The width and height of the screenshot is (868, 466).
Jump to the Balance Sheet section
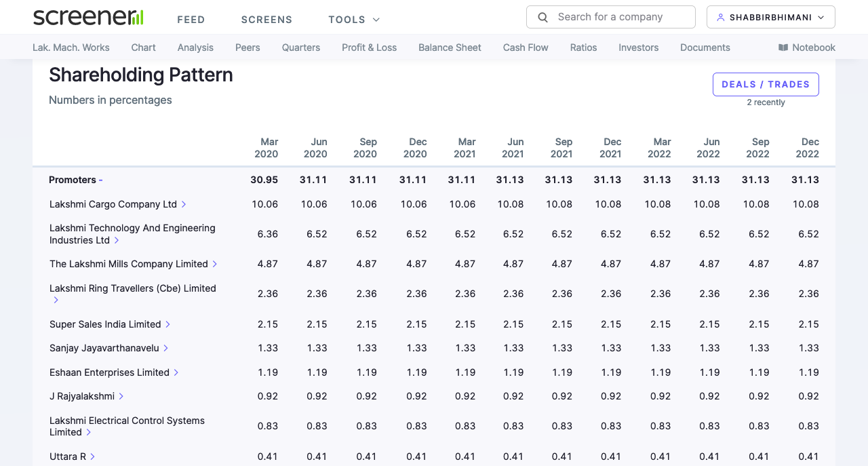click(x=450, y=47)
